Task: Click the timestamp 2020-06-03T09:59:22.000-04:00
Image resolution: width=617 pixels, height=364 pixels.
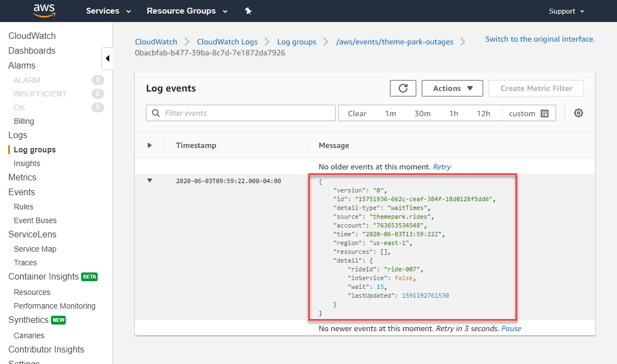Action: coord(228,181)
